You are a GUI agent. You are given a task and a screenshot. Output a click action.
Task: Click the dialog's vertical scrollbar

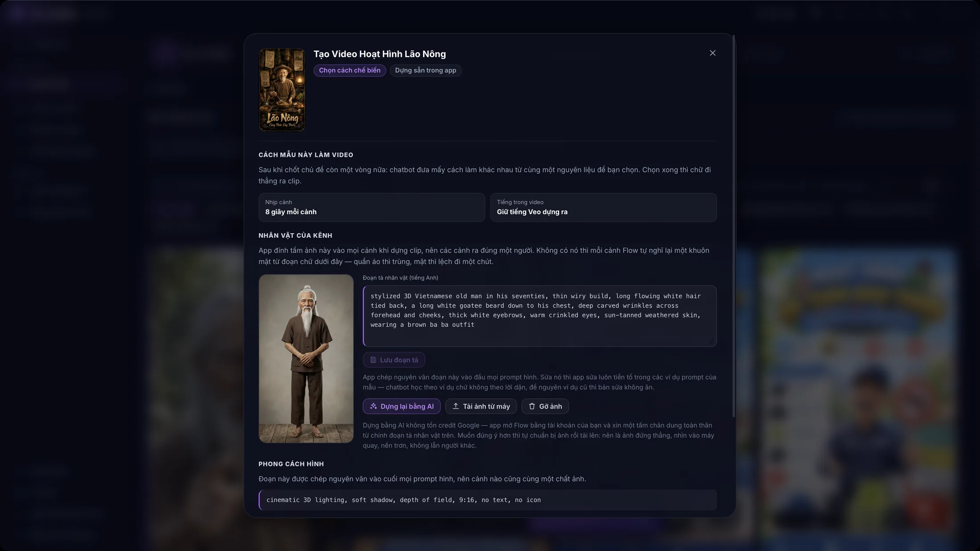(x=733, y=226)
